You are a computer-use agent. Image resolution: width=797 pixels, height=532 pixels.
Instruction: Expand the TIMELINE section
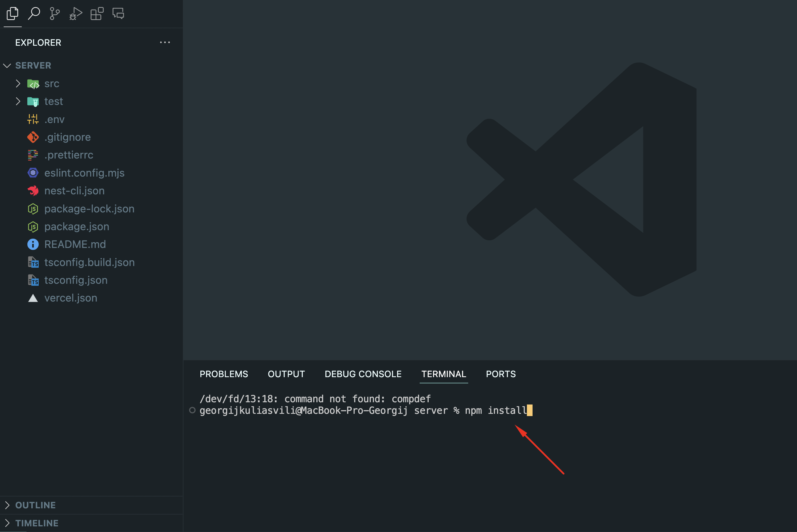[x=7, y=523]
